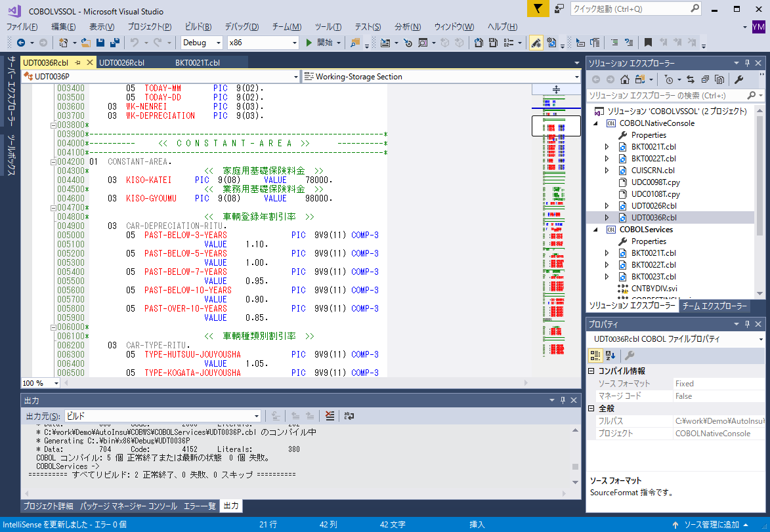The height and width of the screenshot is (532, 770).
Task: Open the パッケージ マネージャー コンソール tab
Action: 128,506
